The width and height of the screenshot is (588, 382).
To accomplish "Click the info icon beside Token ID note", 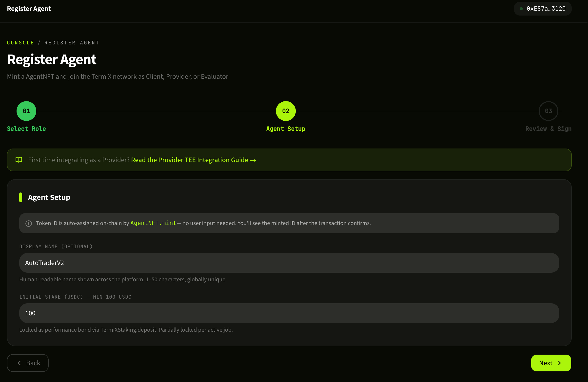I will (x=29, y=224).
